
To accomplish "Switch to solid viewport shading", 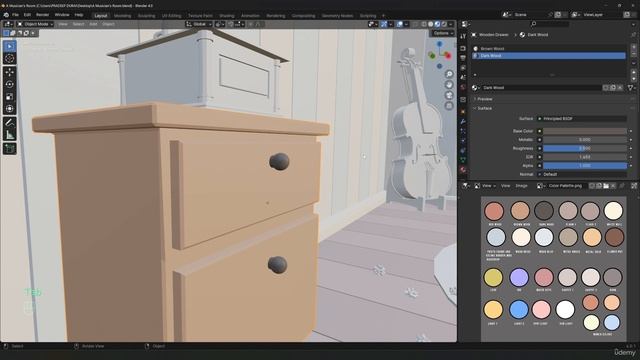I will coord(431,24).
